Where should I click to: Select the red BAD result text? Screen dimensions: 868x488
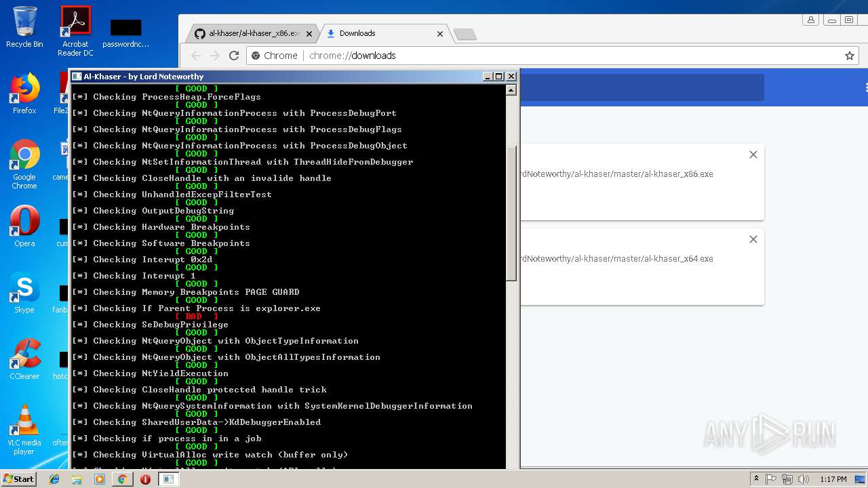(x=197, y=317)
